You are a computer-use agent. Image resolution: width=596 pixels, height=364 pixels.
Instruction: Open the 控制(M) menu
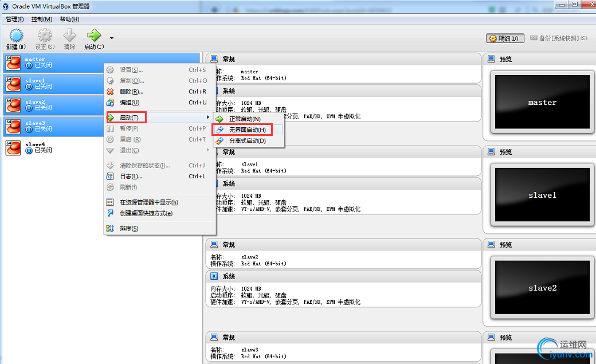(42, 19)
